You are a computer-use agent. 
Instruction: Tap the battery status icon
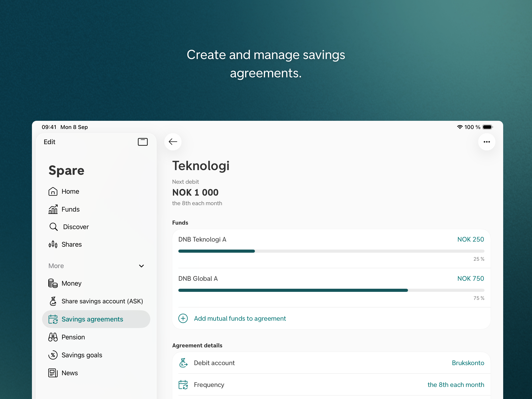[488, 127]
